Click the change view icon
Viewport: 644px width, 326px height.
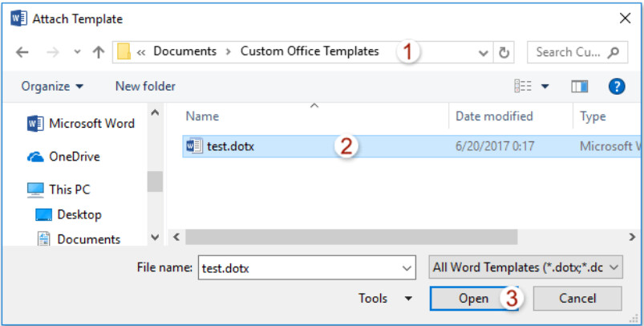coord(524,86)
